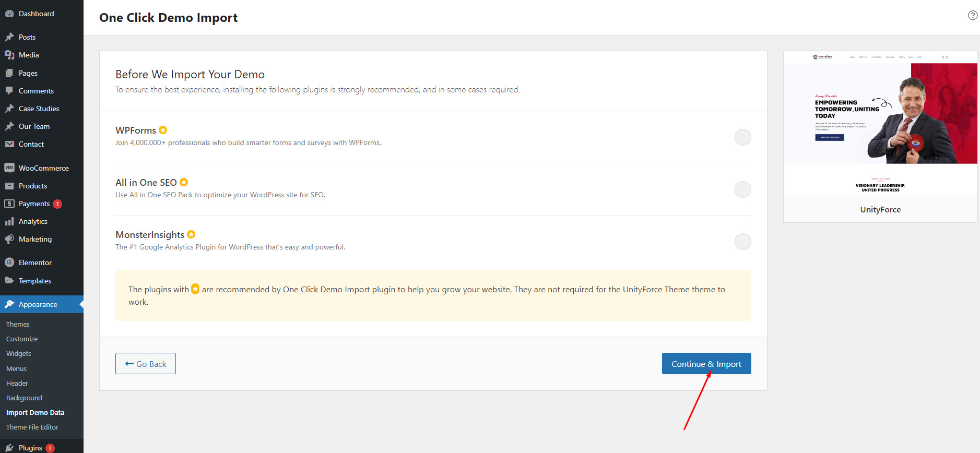Click the Elementor logo icon
The height and width of the screenshot is (453, 980).
pos(9,263)
